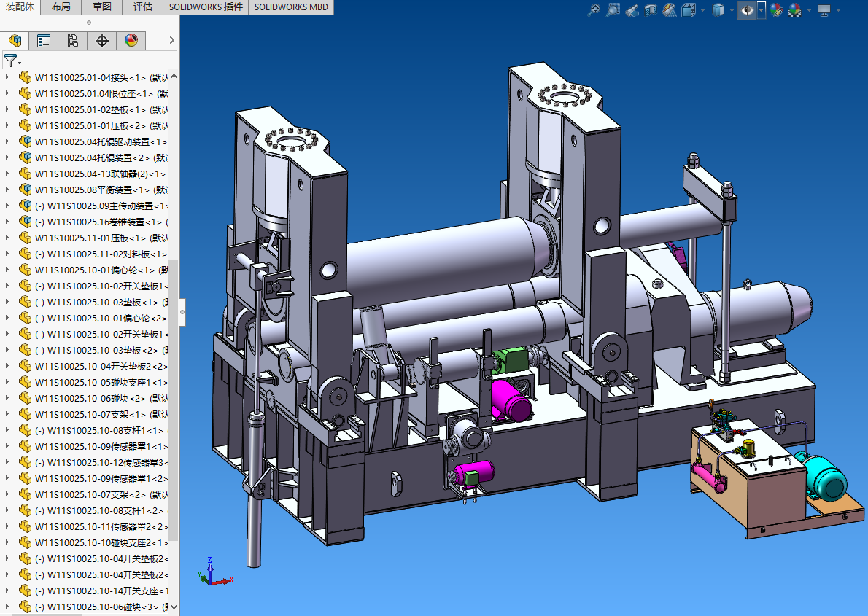Click the Zoom to Fit magnifier icon
The image size is (868, 616).
click(594, 10)
